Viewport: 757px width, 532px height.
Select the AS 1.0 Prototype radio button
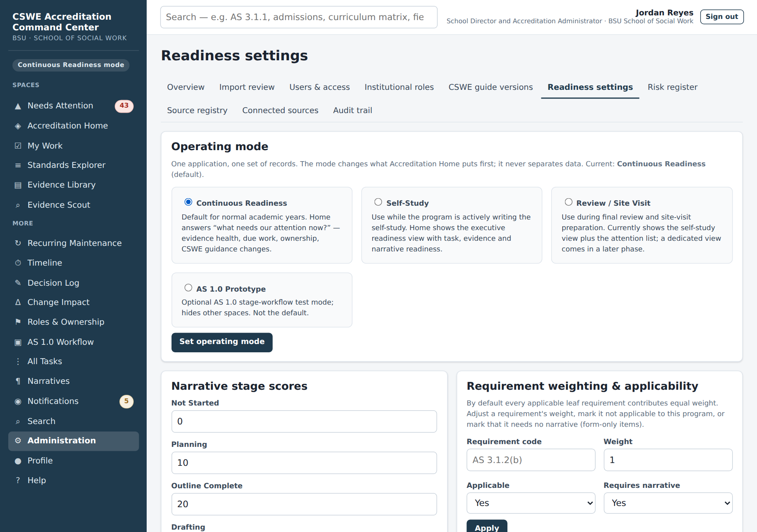coord(188,288)
